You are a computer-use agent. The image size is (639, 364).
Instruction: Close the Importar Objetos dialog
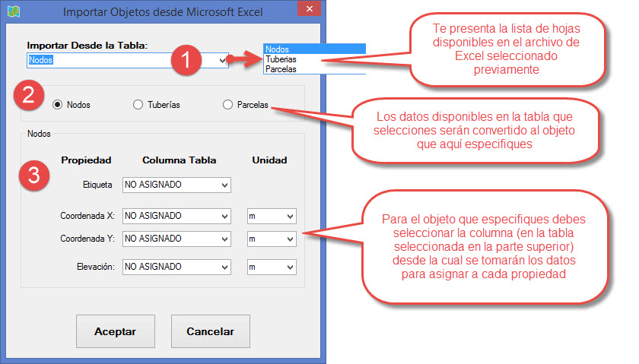click(310, 8)
